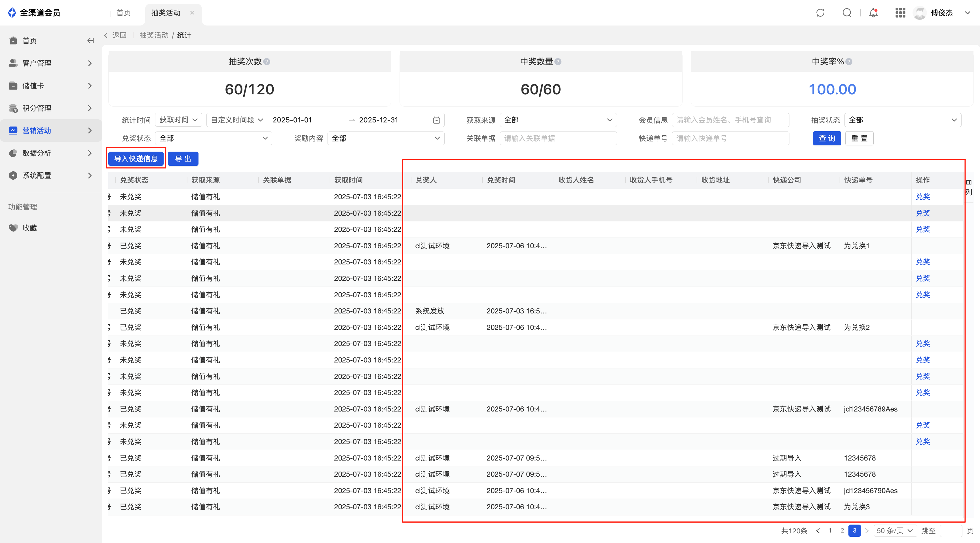Image resolution: width=980 pixels, height=543 pixels.
Task: Open the 获取时间 statistic type dropdown
Action: click(178, 120)
